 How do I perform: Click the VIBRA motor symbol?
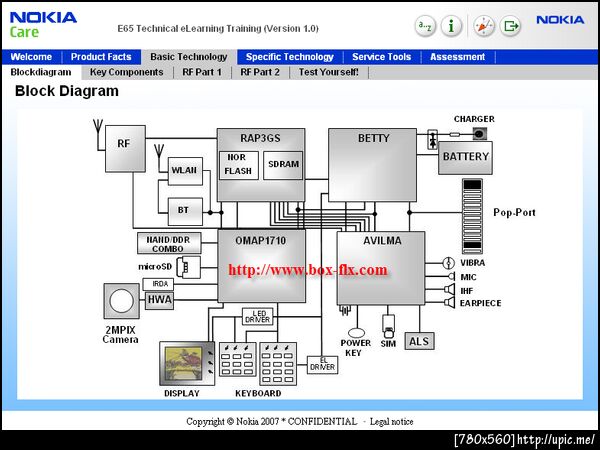[448, 263]
